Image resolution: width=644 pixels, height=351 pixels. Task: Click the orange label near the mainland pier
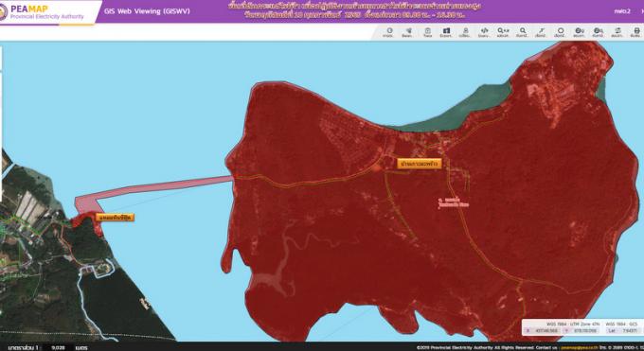click(x=115, y=218)
